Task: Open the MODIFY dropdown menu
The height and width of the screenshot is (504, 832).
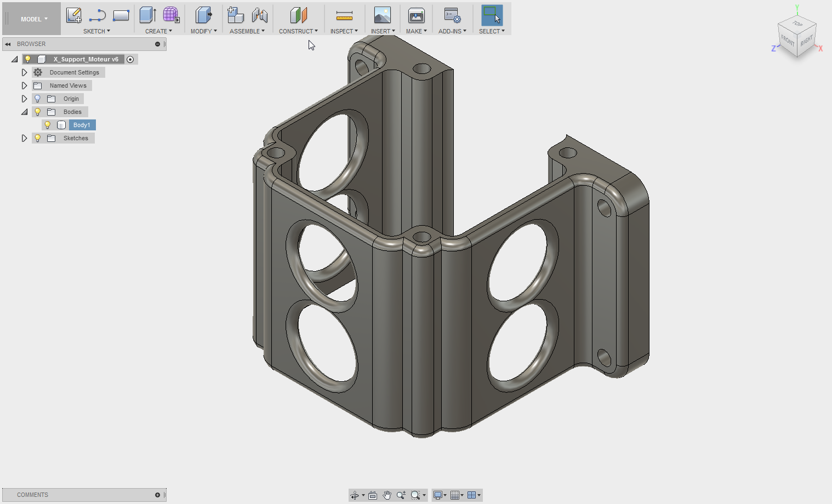Action: (x=203, y=31)
